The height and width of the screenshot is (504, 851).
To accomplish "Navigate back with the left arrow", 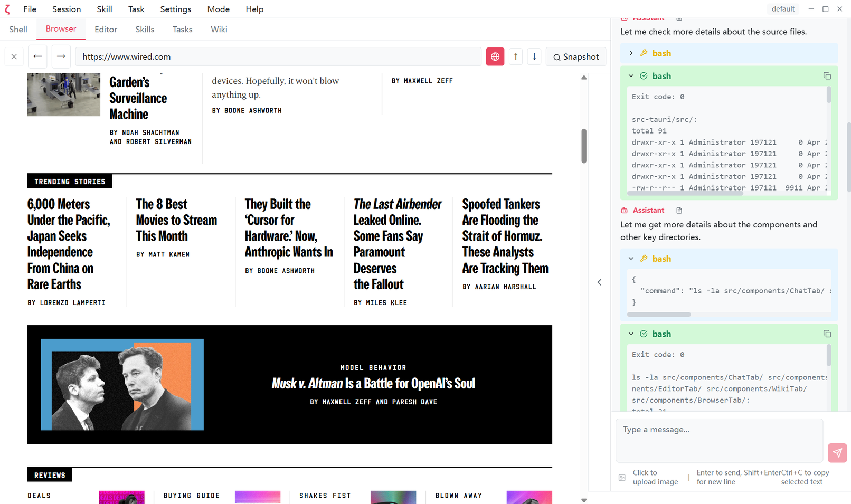I will pyautogui.click(x=37, y=56).
